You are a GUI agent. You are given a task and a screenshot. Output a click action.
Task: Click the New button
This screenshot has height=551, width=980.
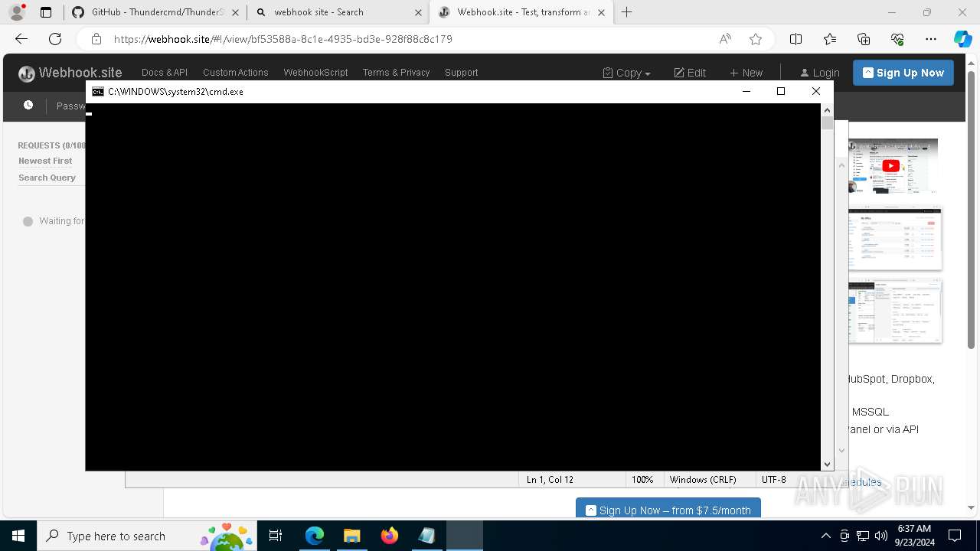(746, 73)
